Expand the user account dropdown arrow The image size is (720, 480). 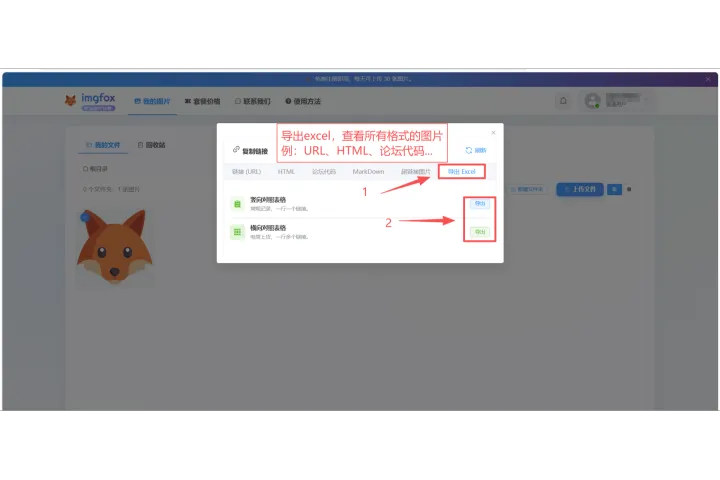tap(647, 101)
